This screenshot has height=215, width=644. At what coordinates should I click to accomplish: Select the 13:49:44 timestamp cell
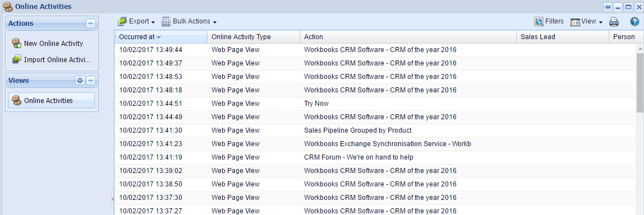[150, 50]
